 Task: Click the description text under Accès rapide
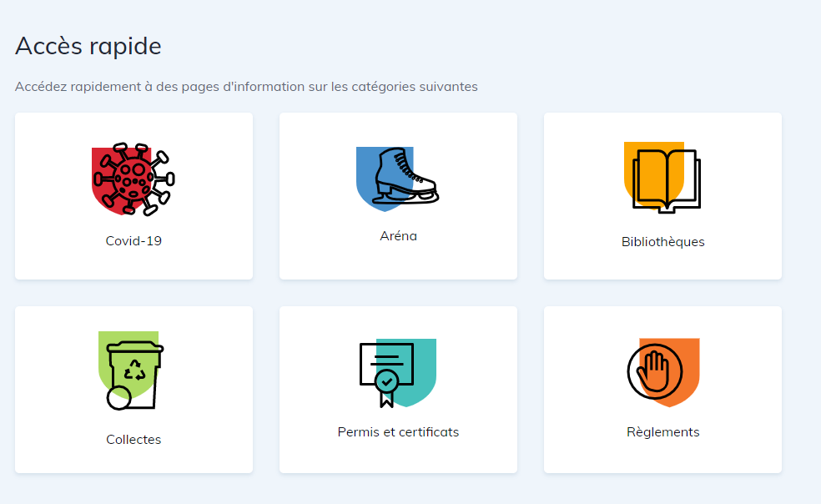click(x=246, y=86)
